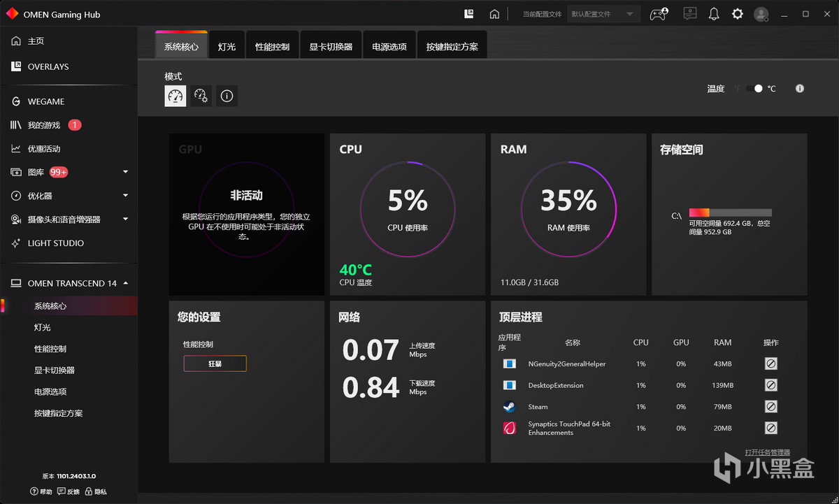
Task: Select the gauge with gear mode icon
Action: [201, 96]
